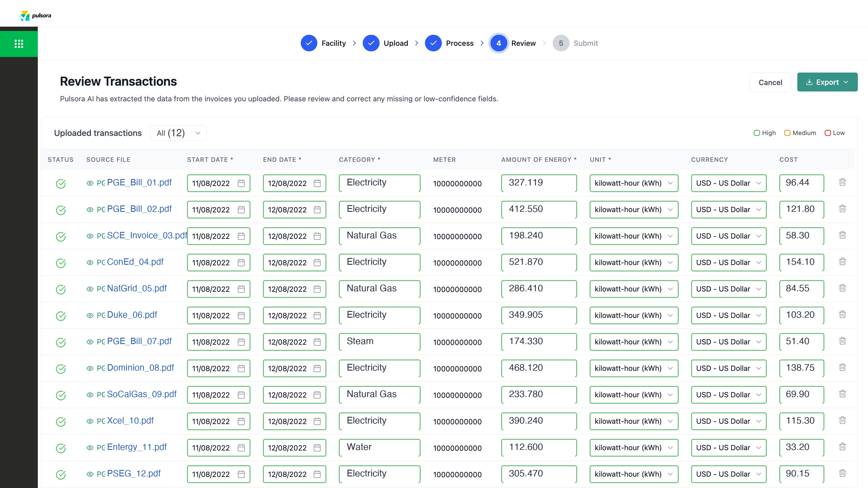Preview SCE_Invoice_03.pdf with eye icon

pos(90,236)
